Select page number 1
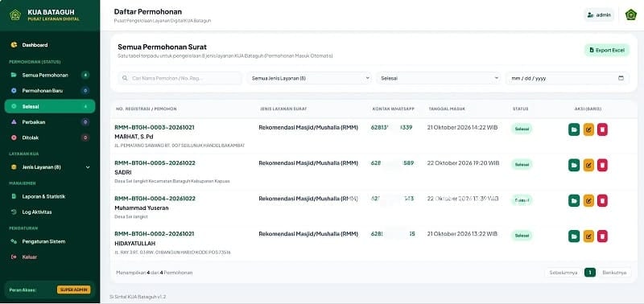Image resolution: width=644 pixels, height=304 pixels. [x=590, y=273]
